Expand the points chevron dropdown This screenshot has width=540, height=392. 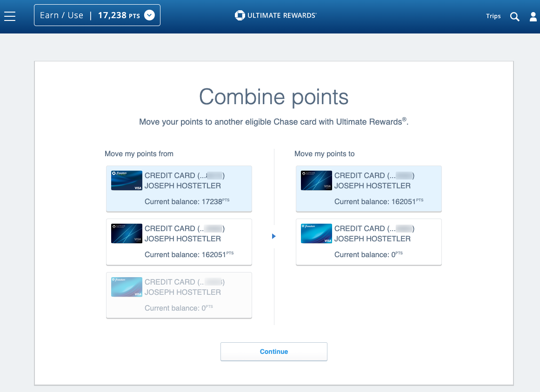click(x=149, y=15)
